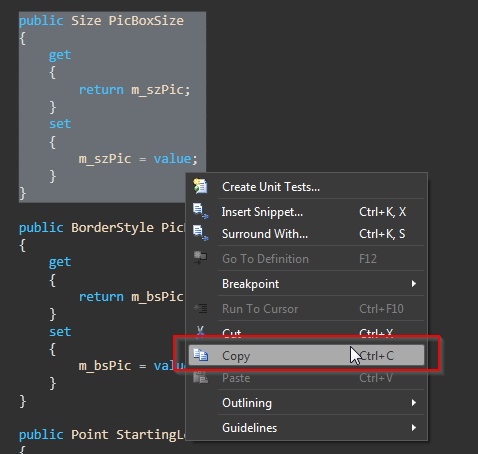The image size is (478, 454).
Task: Choose Copy from the context menu
Action: 306,355
